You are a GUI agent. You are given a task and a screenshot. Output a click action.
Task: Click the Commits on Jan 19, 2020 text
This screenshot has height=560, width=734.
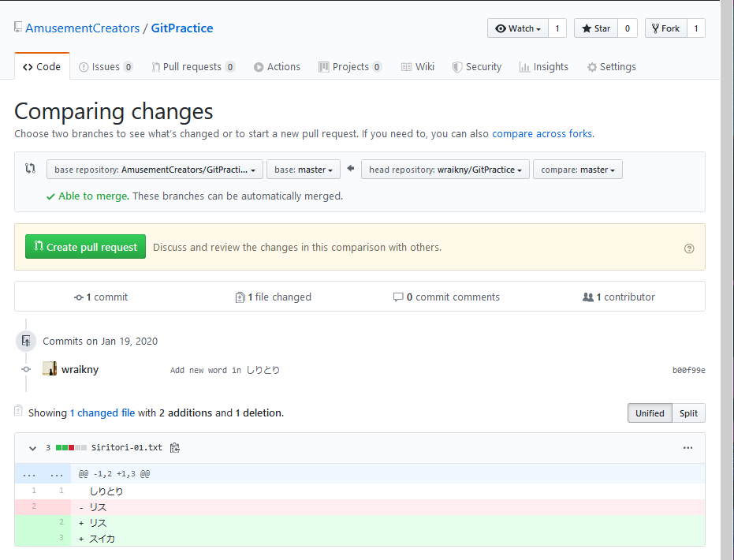pyautogui.click(x=100, y=342)
